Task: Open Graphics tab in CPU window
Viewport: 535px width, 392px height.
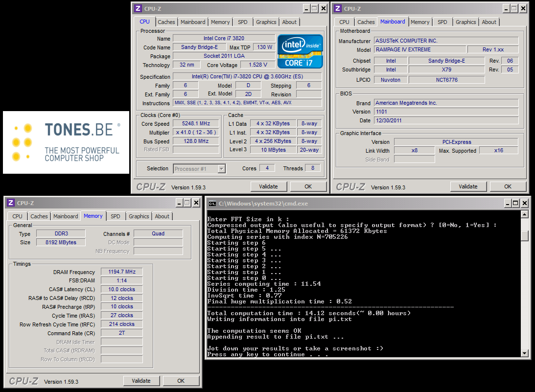Action: coord(266,22)
